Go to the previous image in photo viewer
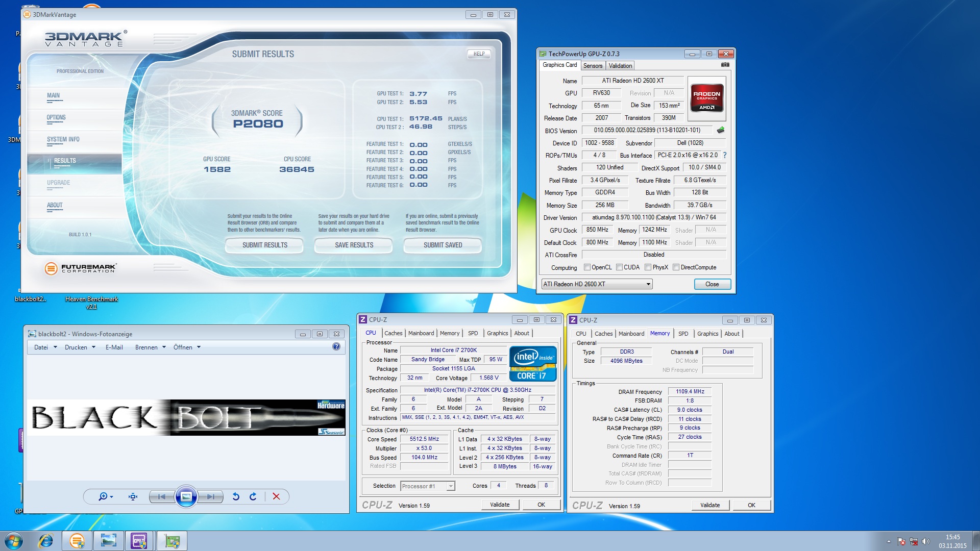Viewport: 980px width, 551px height. click(x=162, y=496)
